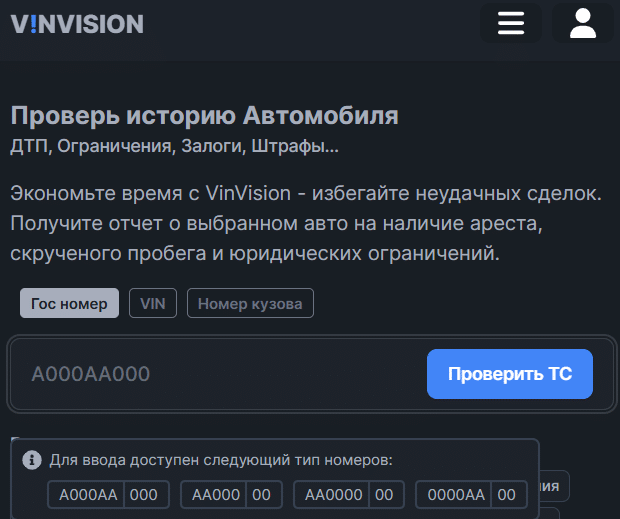Image resolution: width=620 pixels, height=519 pixels.
Task: Click the Проверить ТС button
Action: (510, 374)
